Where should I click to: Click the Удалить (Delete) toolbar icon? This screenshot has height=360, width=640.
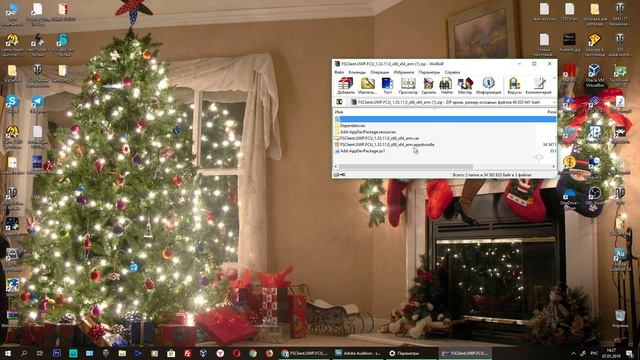tap(429, 86)
